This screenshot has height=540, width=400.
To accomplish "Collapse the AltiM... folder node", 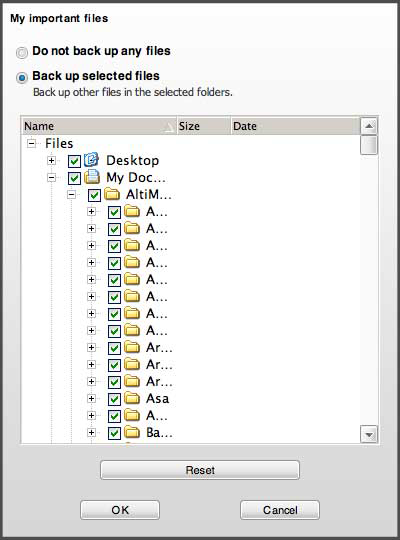I will pyautogui.click(x=71, y=195).
